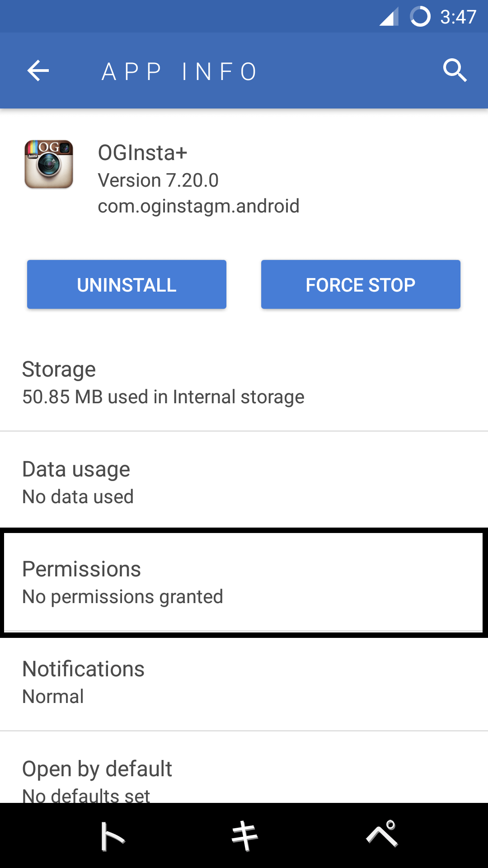Tap the OGInsta+ camera app icon
The width and height of the screenshot is (488, 868).
coord(49,164)
